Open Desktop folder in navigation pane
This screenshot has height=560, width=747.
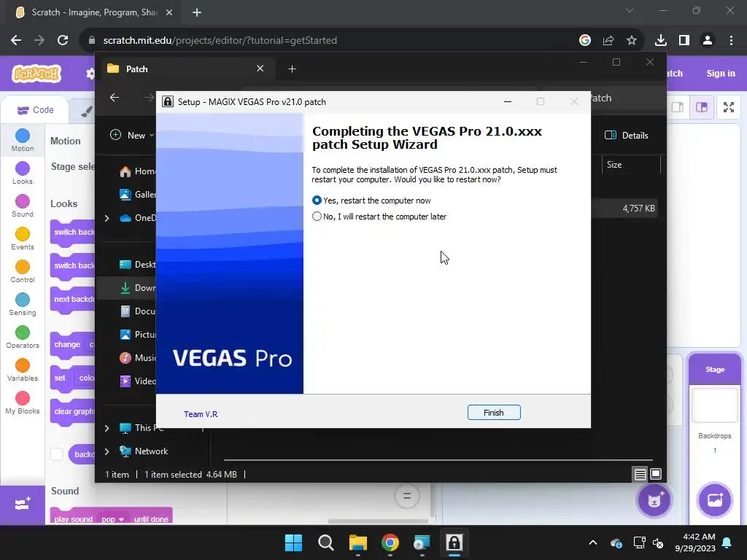[x=137, y=264]
